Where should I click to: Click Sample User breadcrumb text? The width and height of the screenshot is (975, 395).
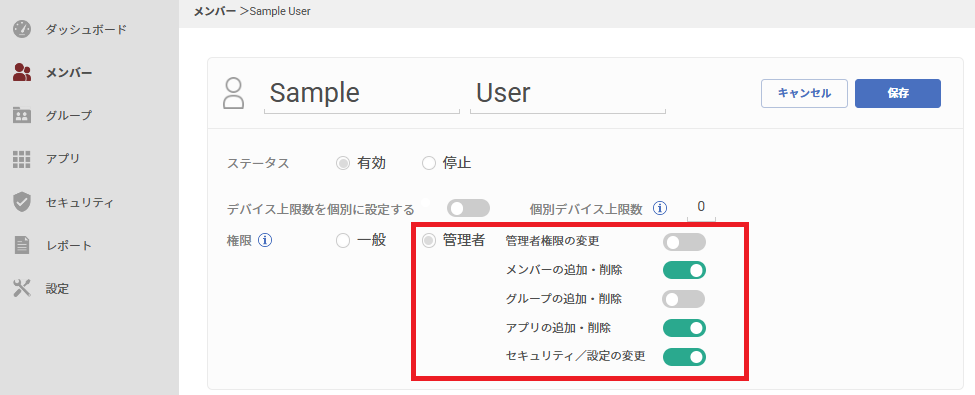coord(280,11)
